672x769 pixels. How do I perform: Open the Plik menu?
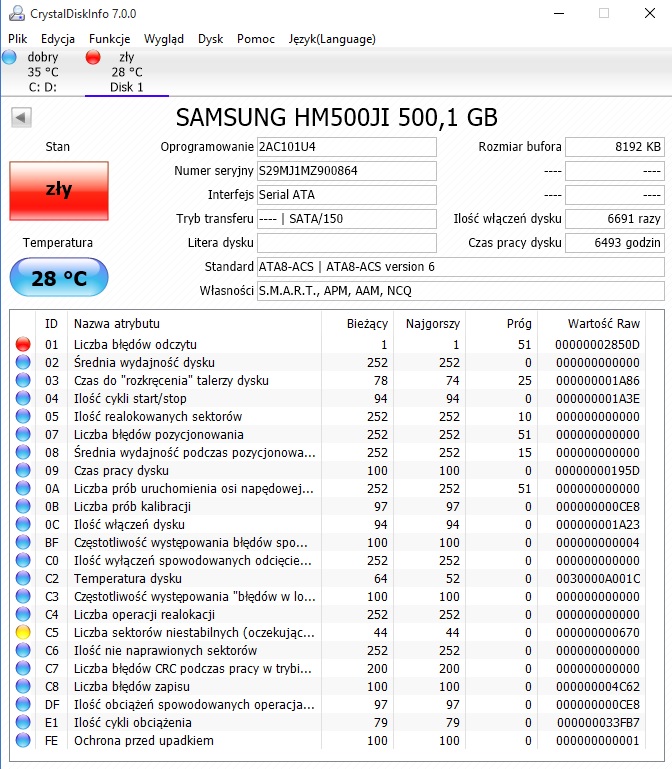pyautogui.click(x=18, y=39)
